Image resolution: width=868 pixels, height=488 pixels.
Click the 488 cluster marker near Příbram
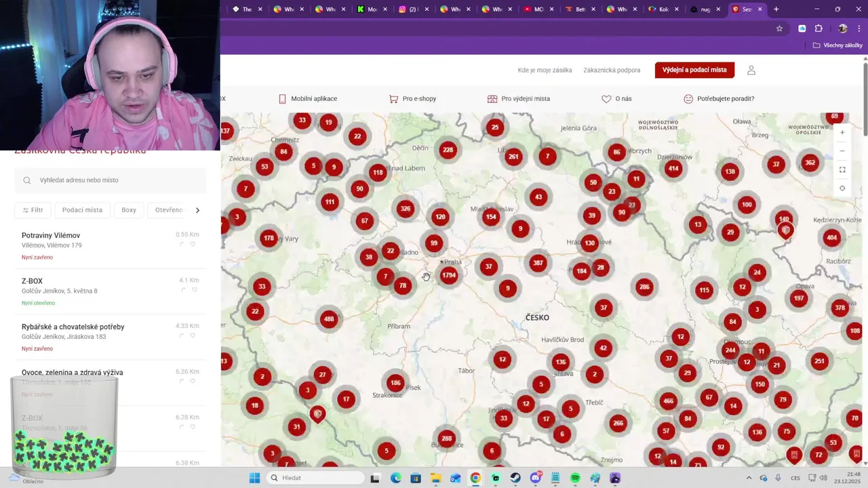click(x=328, y=319)
